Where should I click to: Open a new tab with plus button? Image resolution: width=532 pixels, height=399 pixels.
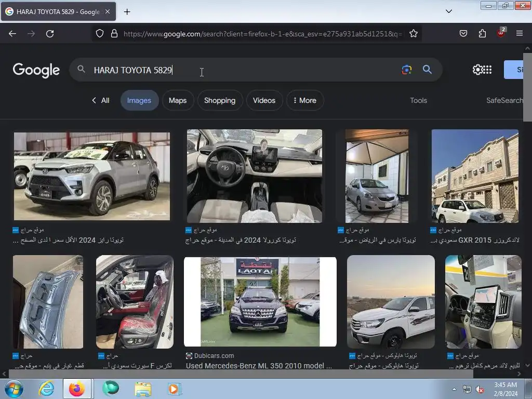pyautogui.click(x=127, y=12)
